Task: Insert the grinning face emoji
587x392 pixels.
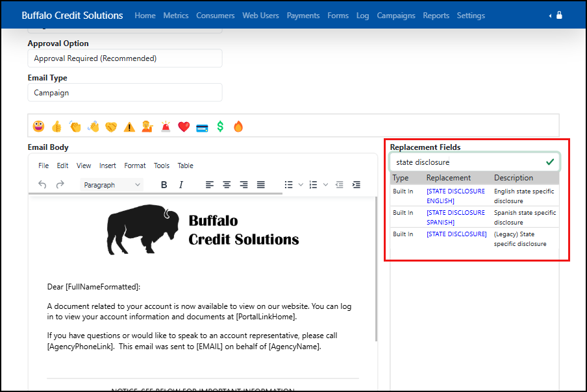Action: [x=38, y=127]
